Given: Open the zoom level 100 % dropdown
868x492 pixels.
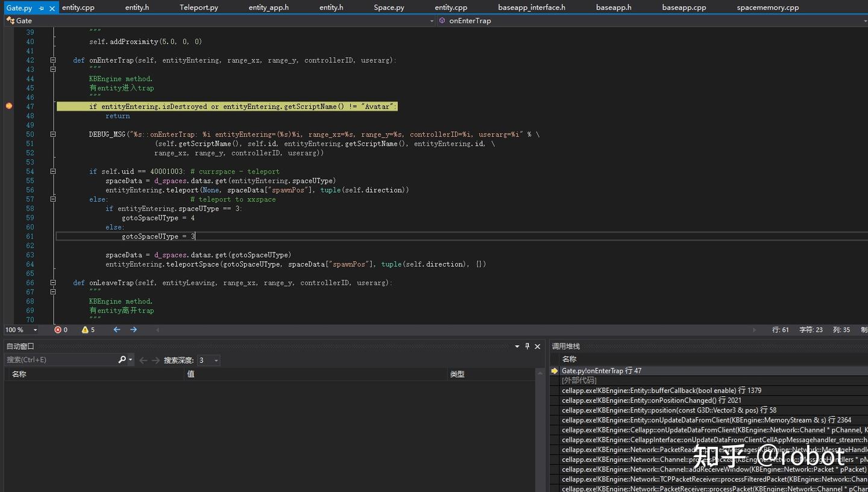Looking at the screenshot, I should point(35,329).
